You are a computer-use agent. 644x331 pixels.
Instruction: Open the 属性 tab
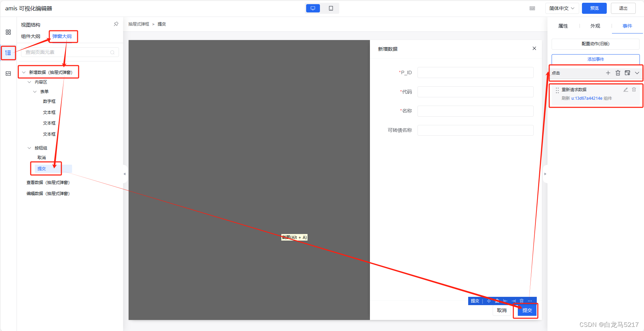(x=563, y=26)
